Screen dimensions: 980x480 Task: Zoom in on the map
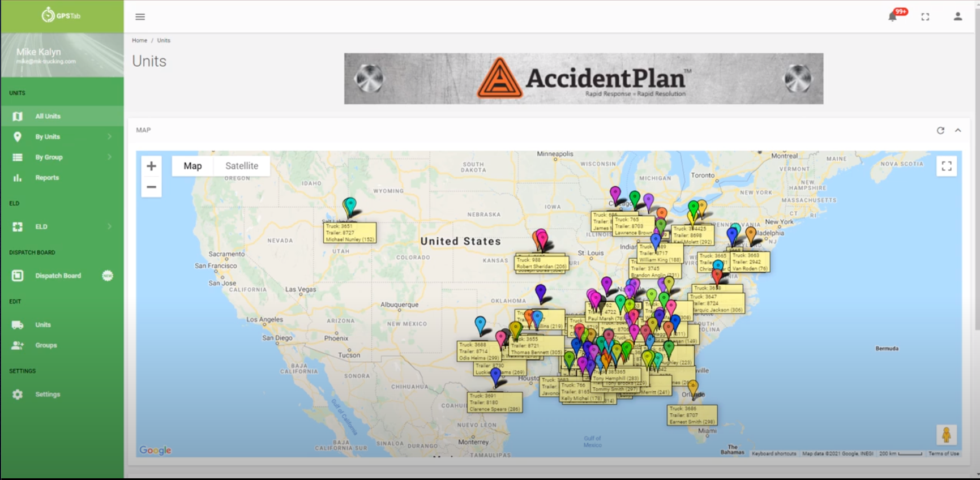[151, 166]
